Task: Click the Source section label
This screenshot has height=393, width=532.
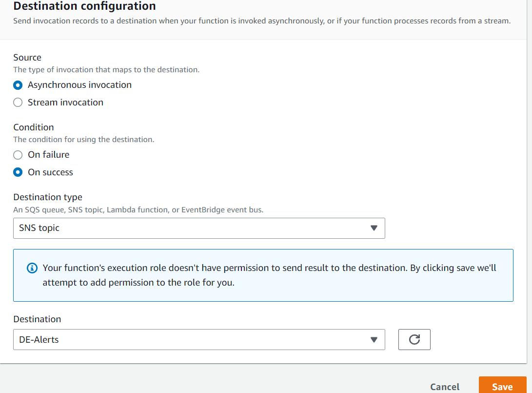Action: [27, 58]
